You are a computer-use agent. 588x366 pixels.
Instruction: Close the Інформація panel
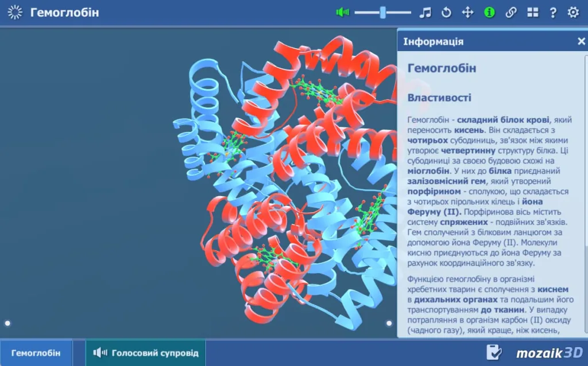pyautogui.click(x=581, y=41)
